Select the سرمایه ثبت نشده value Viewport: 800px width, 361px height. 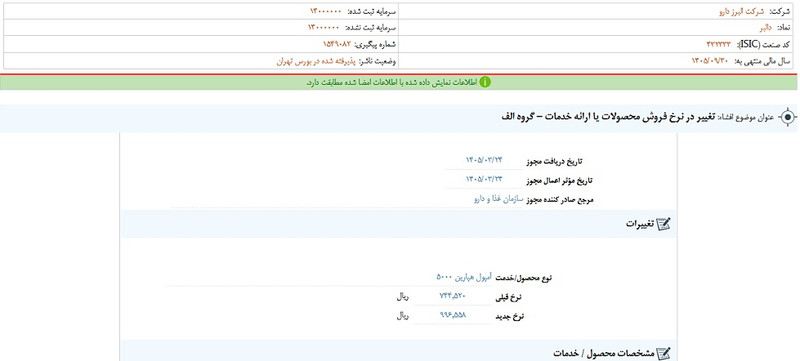click(x=323, y=28)
